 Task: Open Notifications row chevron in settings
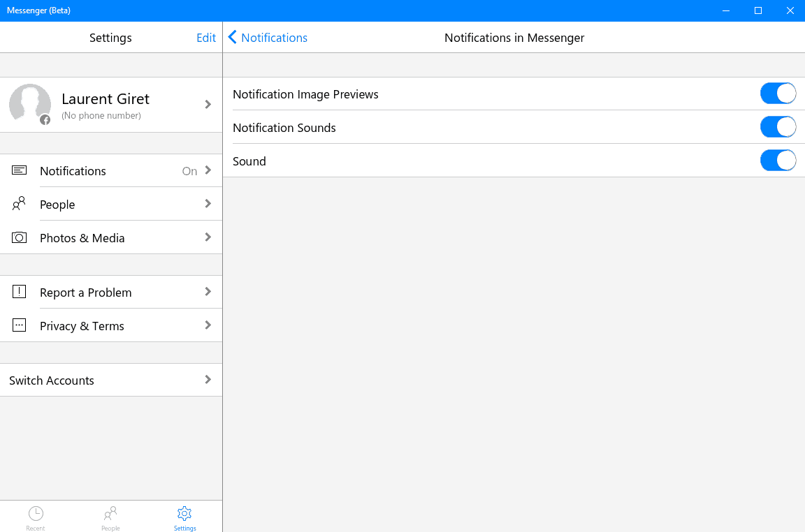(x=208, y=170)
